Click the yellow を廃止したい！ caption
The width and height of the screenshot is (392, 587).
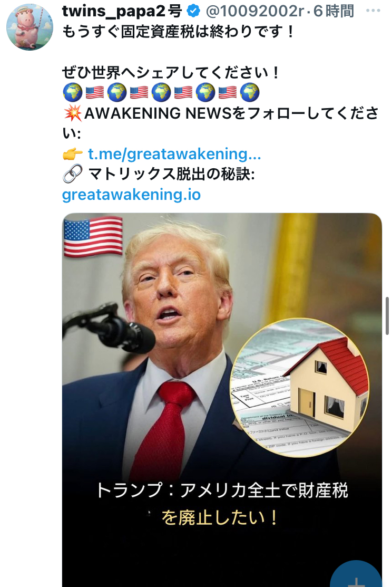click(x=220, y=517)
